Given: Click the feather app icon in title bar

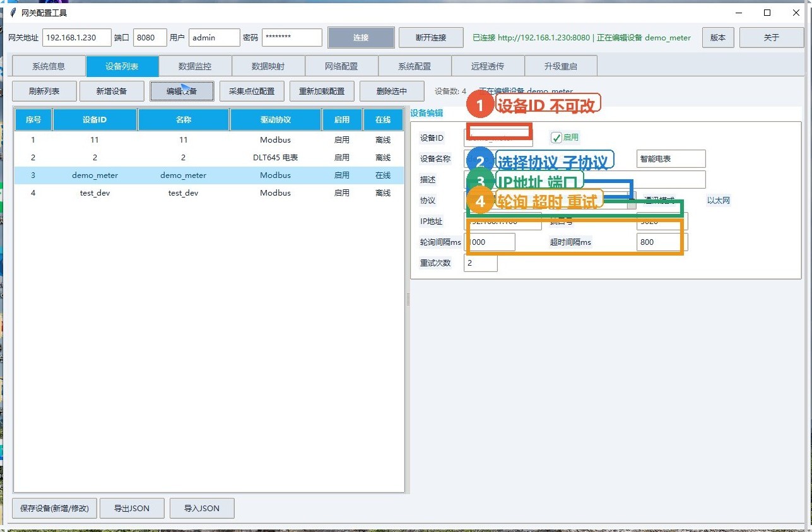Looking at the screenshot, I should (x=12, y=12).
